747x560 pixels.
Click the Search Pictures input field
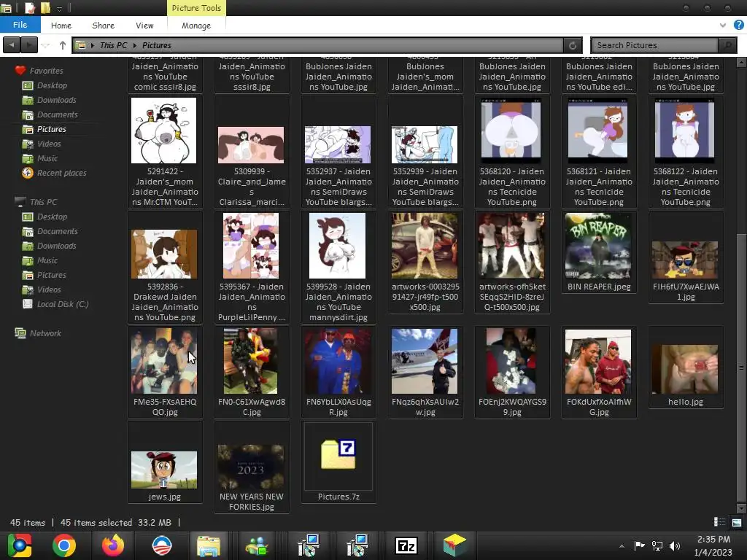tap(654, 45)
